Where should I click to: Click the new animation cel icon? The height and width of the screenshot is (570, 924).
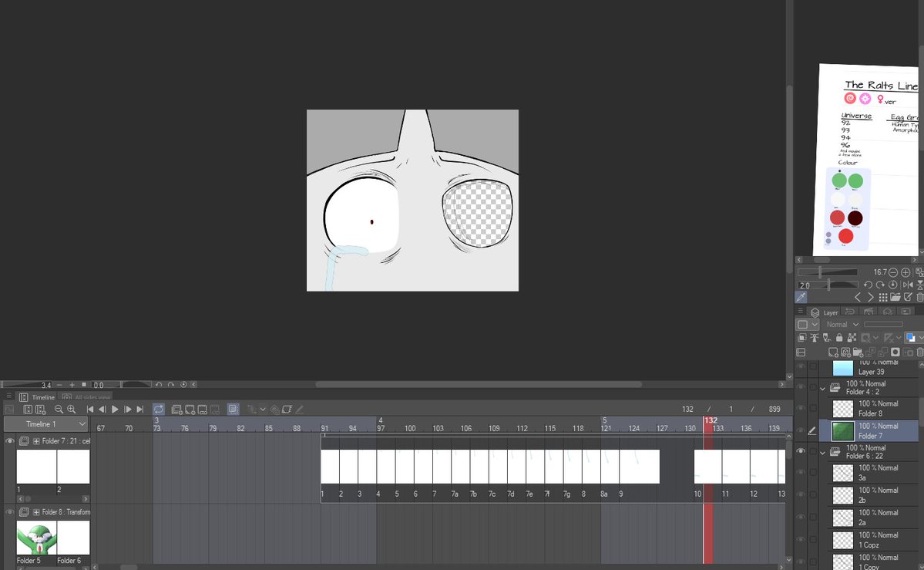click(x=190, y=409)
